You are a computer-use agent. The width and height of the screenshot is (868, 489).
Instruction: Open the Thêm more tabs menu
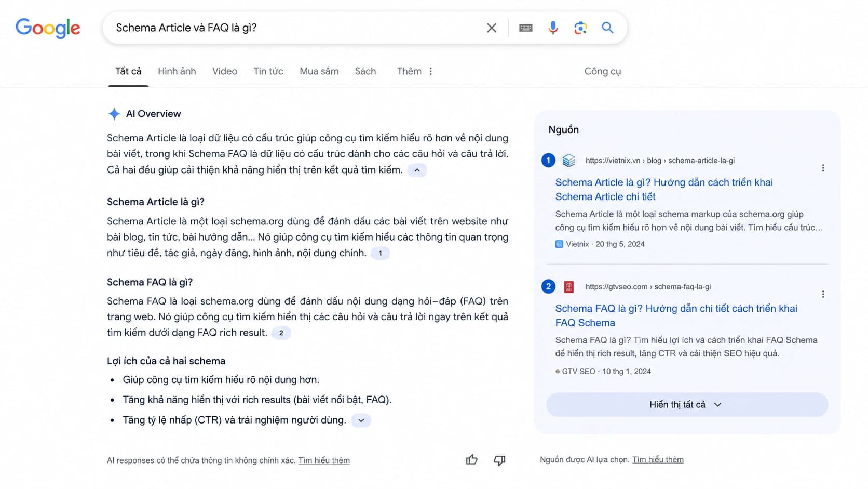pyautogui.click(x=414, y=71)
